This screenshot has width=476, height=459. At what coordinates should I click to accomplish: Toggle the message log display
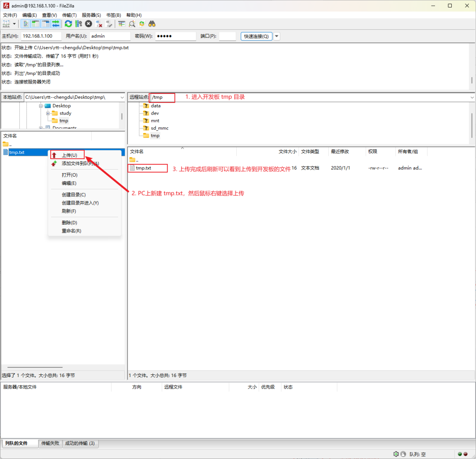coord(26,24)
